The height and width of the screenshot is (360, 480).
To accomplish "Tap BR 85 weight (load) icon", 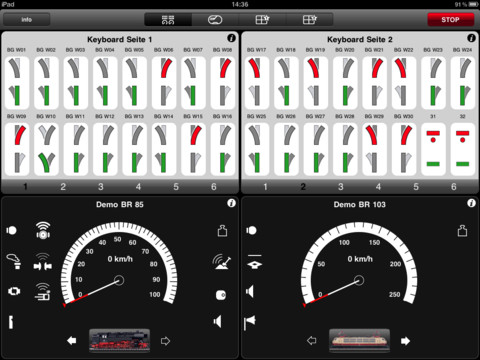I will (x=222, y=231).
